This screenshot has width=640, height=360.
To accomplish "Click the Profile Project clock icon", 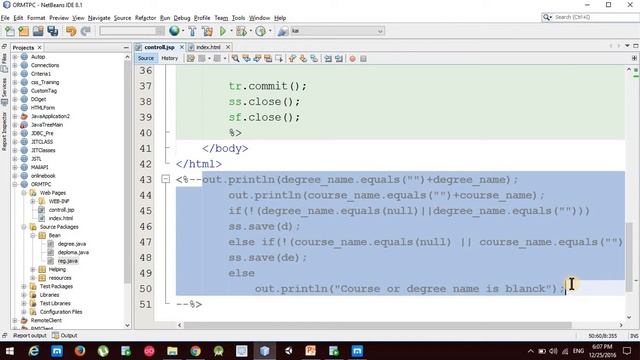I will coord(260,31).
